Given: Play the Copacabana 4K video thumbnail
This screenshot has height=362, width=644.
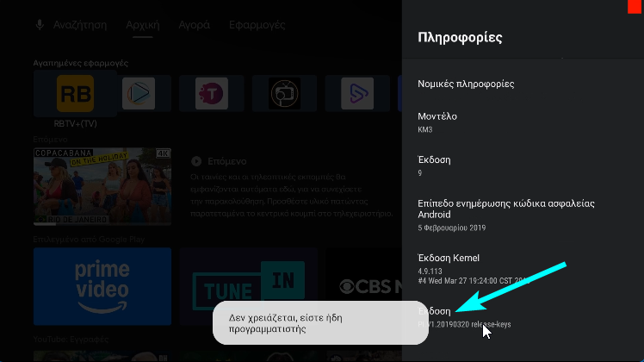Looking at the screenshot, I should [x=102, y=184].
